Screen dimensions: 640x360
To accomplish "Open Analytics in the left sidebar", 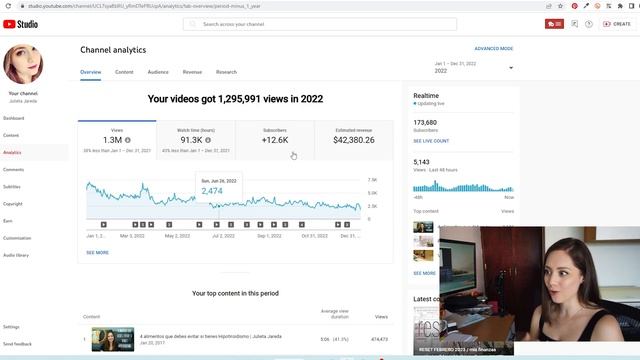I will 12,152.
